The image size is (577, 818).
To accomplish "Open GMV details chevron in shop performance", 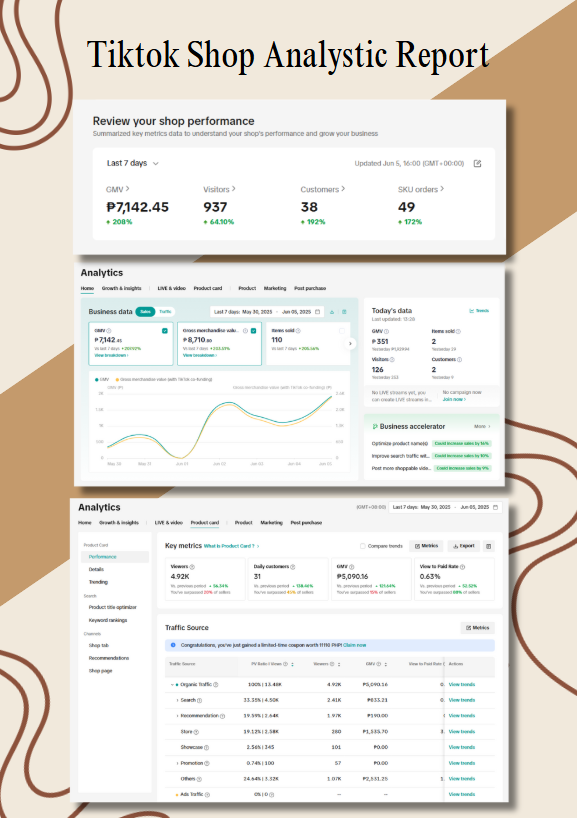I will [x=127, y=189].
